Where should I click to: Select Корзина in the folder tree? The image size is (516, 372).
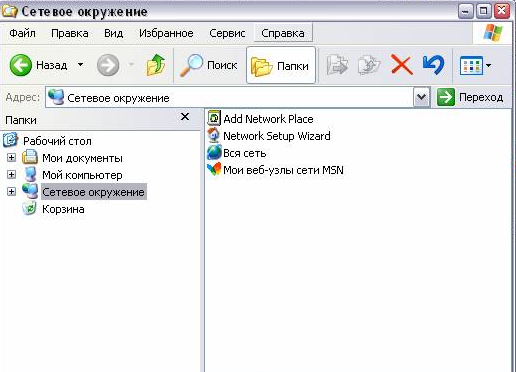click(x=63, y=209)
